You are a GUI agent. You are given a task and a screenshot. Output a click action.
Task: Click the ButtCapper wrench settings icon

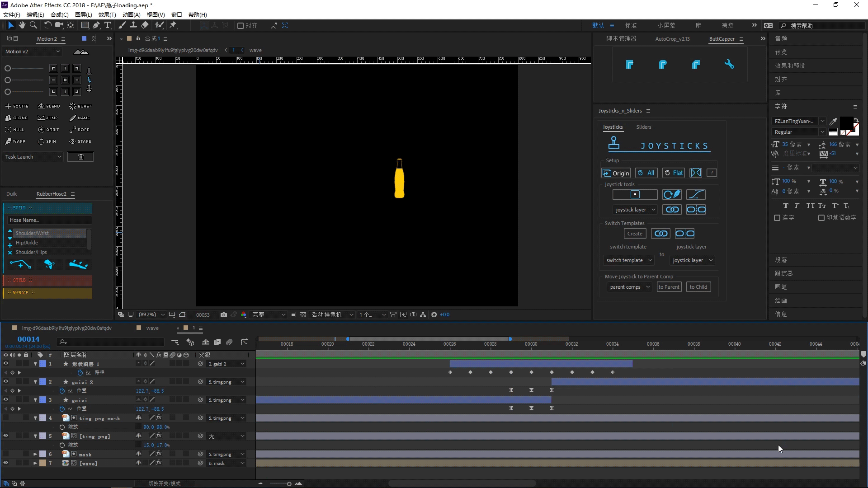[x=729, y=65]
